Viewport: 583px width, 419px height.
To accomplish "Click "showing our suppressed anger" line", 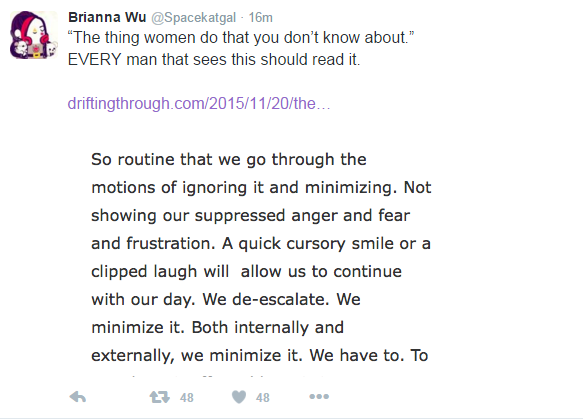I will pos(251,216).
